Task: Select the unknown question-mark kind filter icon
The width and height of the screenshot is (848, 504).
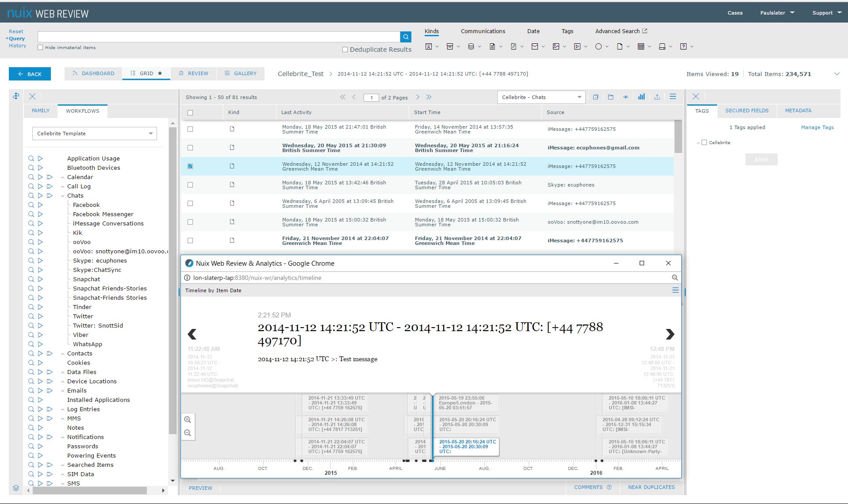Action: 683,46
